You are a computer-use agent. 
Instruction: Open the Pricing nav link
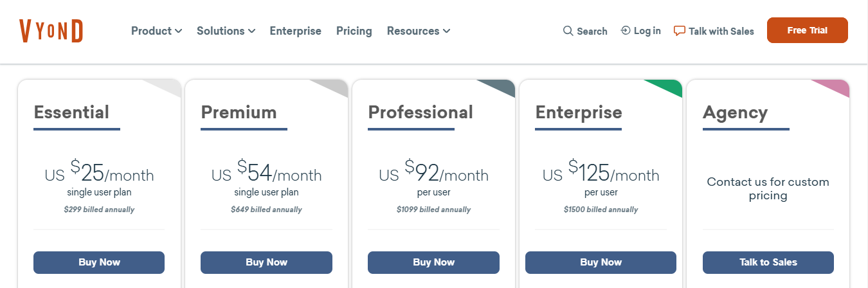click(354, 31)
